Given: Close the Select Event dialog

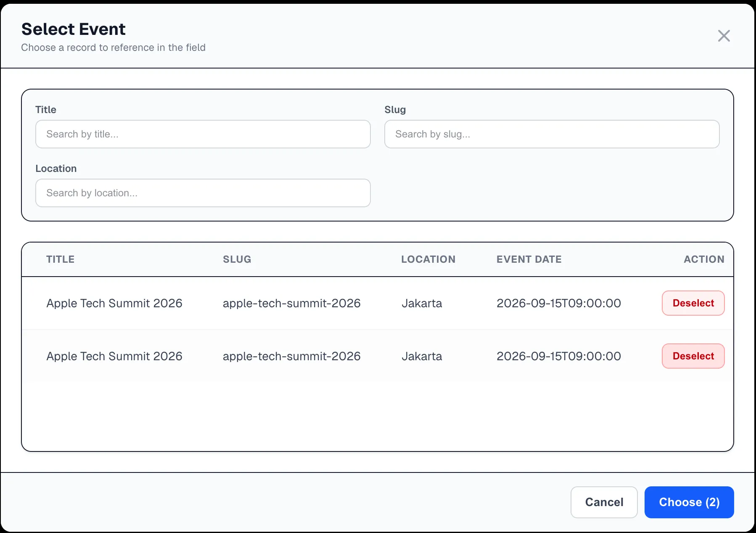Looking at the screenshot, I should (x=724, y=36).
